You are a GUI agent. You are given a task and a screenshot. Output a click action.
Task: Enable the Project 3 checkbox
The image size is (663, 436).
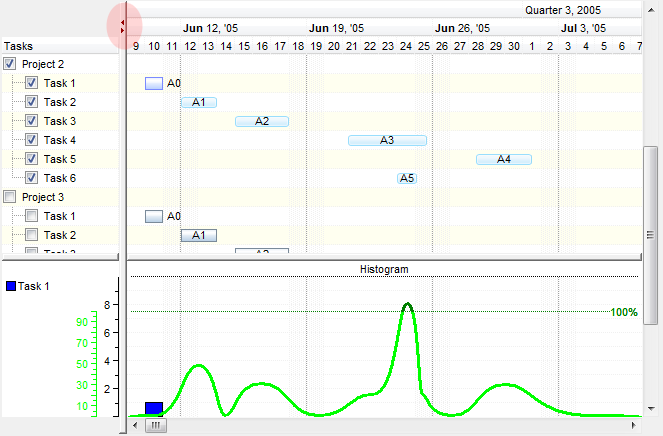click(11, 197)
